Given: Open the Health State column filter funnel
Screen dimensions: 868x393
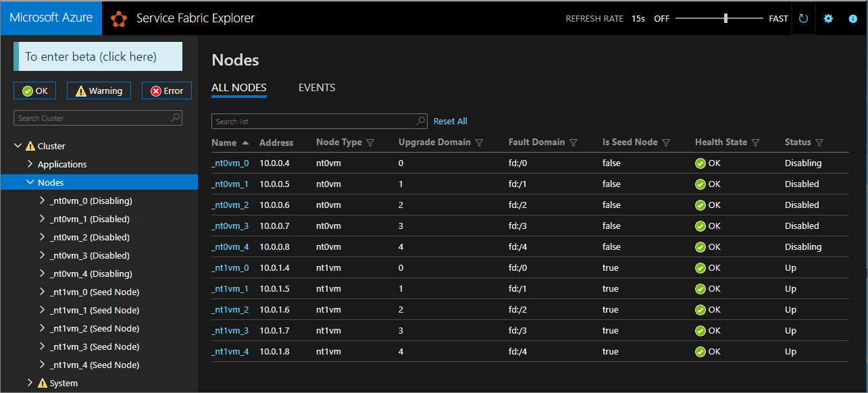Looking at the screenshot, I should coord(757,142).
